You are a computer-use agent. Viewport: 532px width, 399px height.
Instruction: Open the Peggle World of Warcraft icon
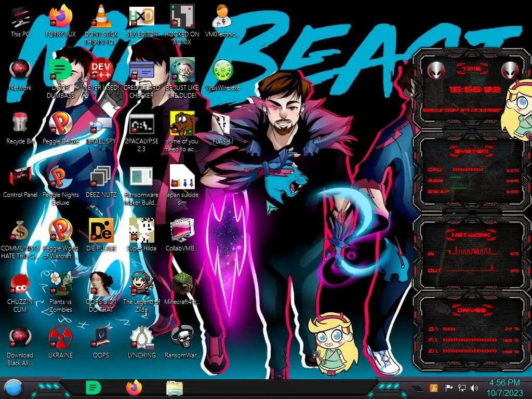coord(60,230)
